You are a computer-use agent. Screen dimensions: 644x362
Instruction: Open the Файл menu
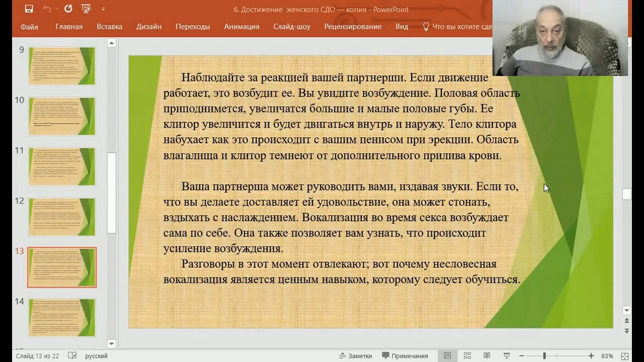[x=29, y=27]
